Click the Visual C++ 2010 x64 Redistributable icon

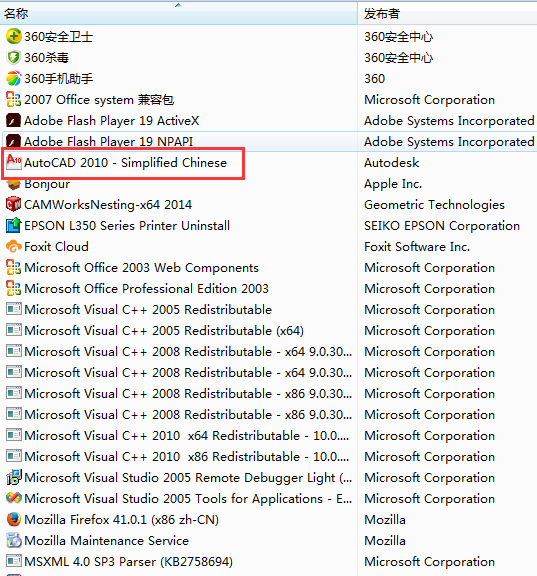[x=14, y=435]
